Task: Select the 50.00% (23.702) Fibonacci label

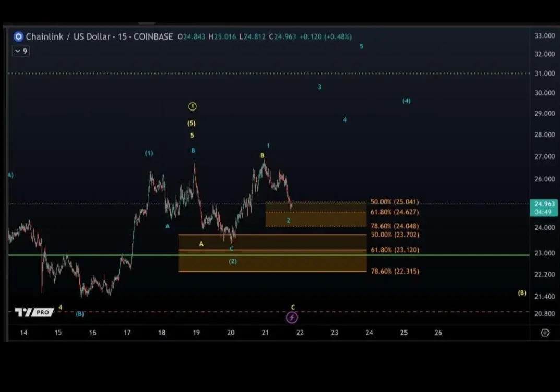Action: coord(395,235)
